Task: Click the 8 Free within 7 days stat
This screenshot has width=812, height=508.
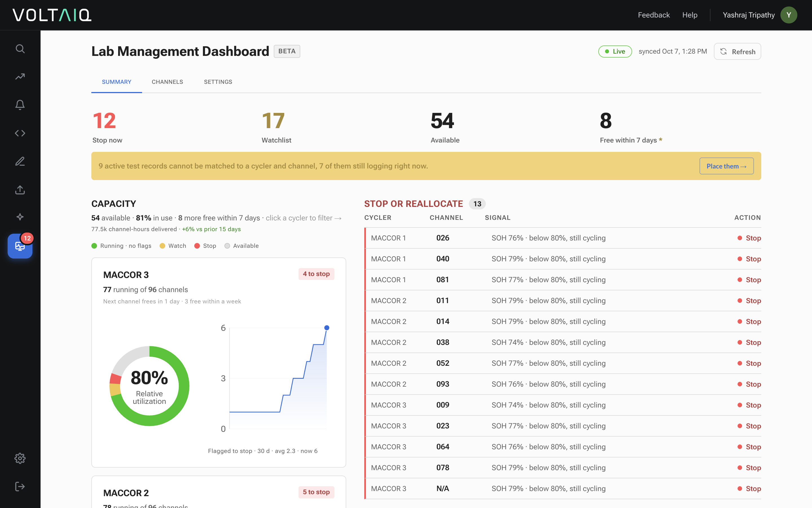Action: pyautogui.click(x=631, y=128)
